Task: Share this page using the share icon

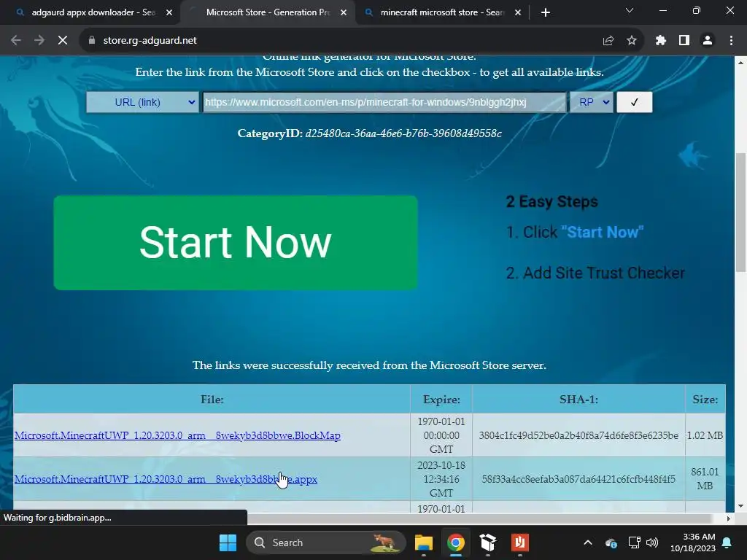Action: pyautogui.click(x=608, y=41)
